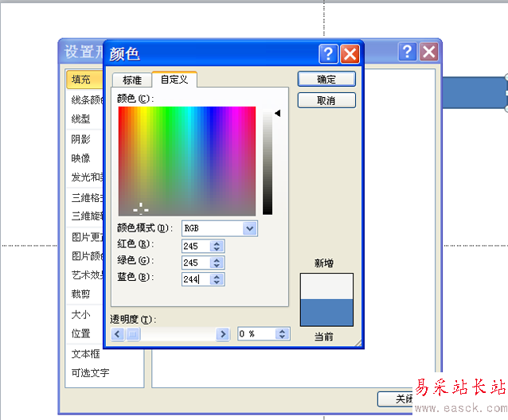
Task: Open 三维旋转 category in sidebar
Action: [85, 216]
